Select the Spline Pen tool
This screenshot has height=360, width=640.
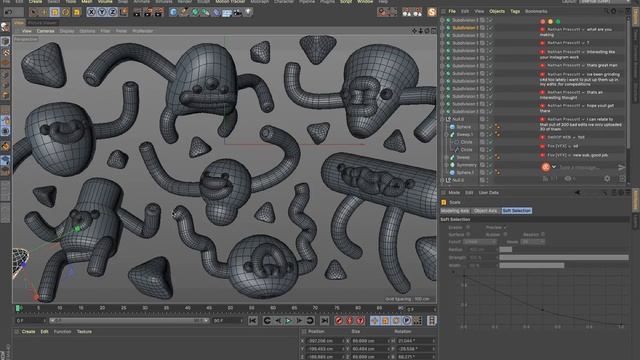point(184,12)
